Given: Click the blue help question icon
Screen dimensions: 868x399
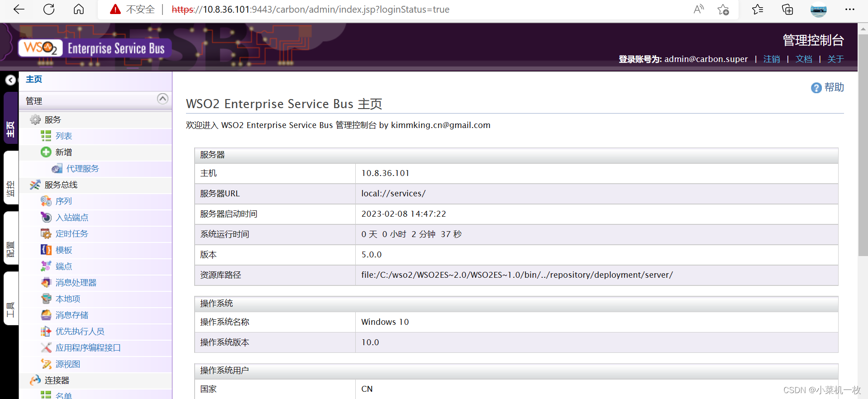Looking at the screenshot, I should coord(816,88).
